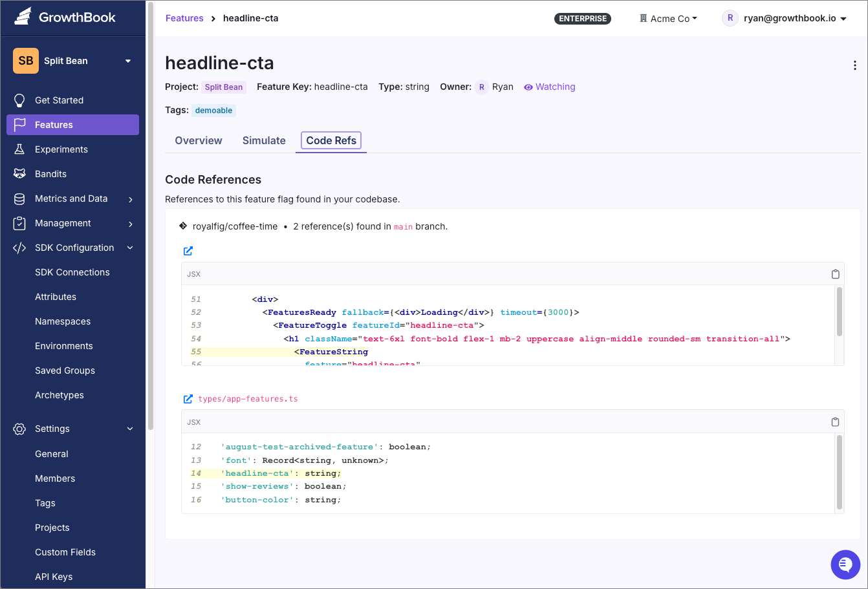Collapse the Settings section in sidebar

(129, 429)
